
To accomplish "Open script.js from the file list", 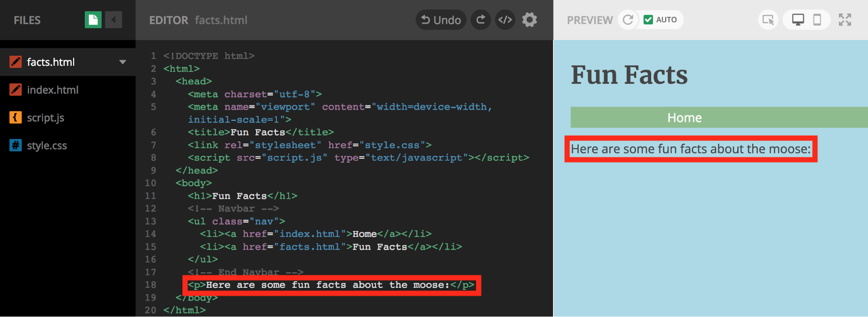I will pos(46,118).
